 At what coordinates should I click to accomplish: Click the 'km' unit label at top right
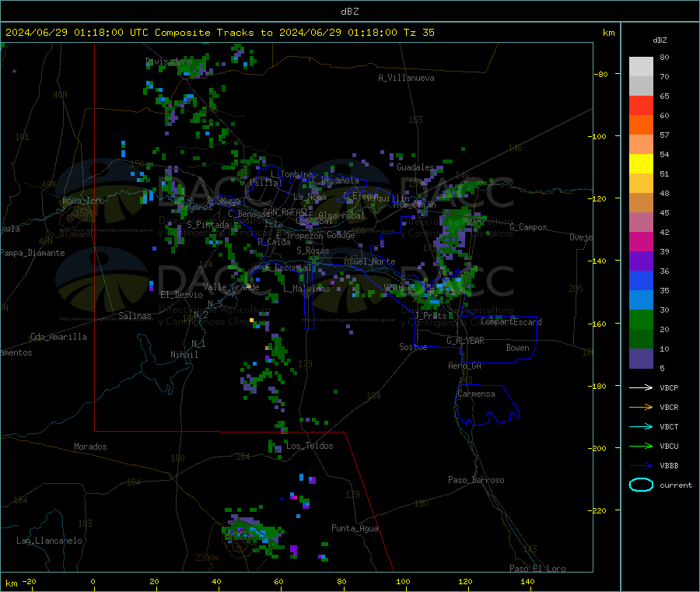608,33
